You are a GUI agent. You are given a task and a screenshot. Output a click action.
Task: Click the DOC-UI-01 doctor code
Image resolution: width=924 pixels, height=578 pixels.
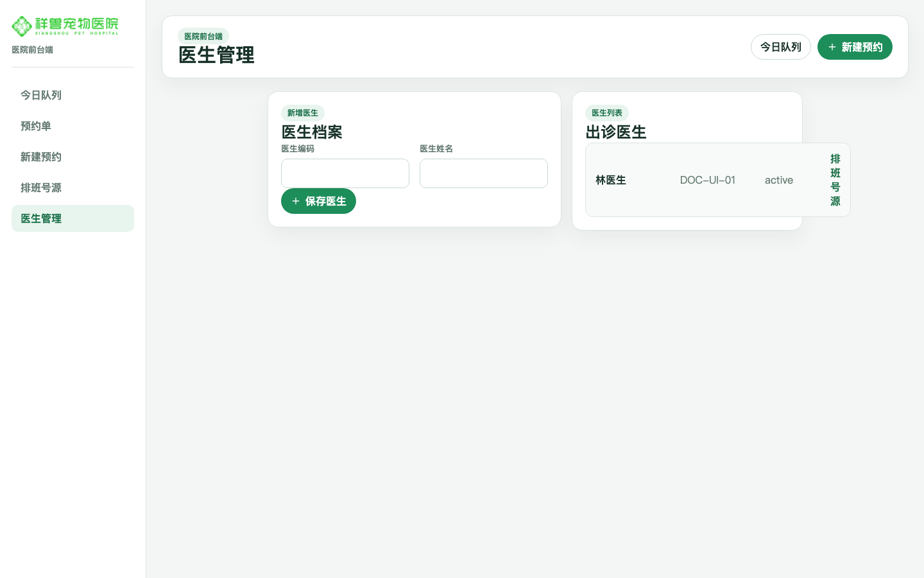click(x=708, y=180)
